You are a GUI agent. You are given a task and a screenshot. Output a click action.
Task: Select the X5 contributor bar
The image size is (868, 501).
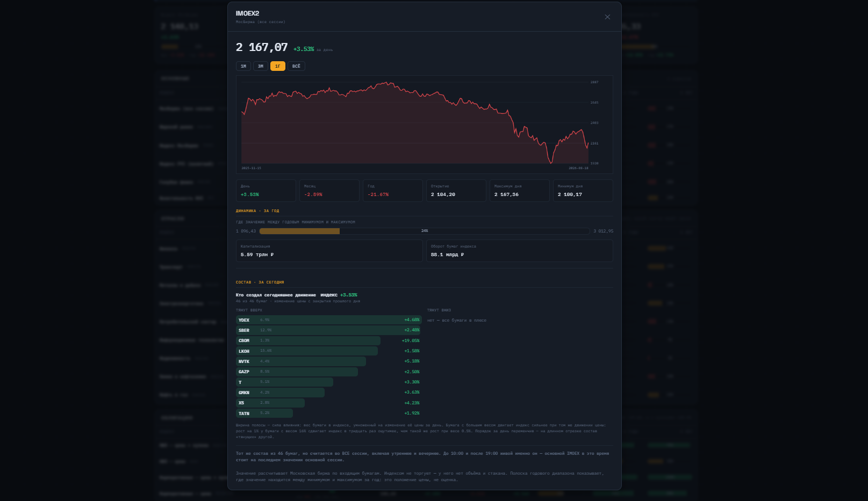[328, 403]
